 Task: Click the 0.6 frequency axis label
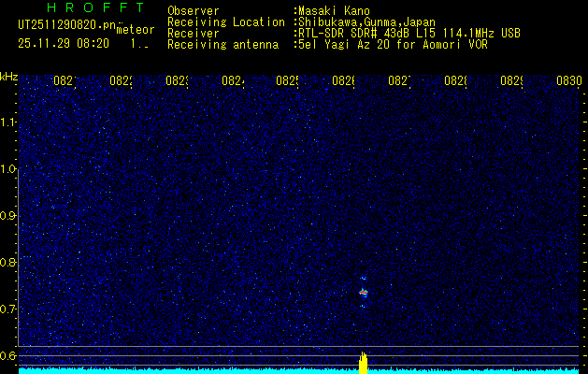[x=7, y=355]
